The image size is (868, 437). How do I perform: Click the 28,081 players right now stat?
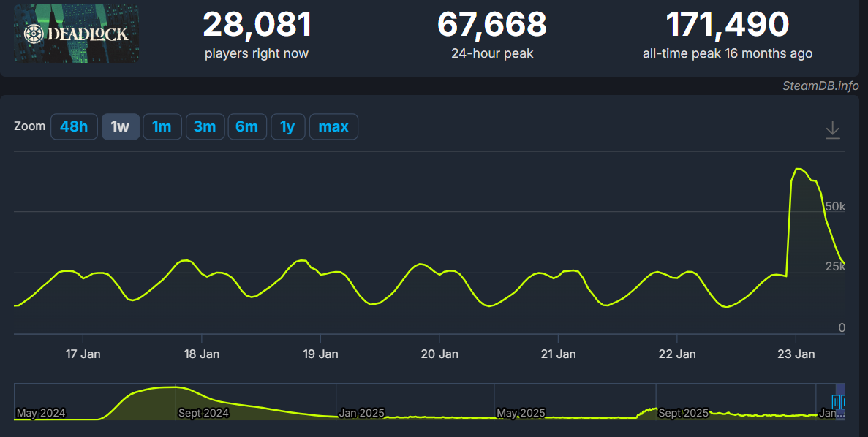pos(257,33)
